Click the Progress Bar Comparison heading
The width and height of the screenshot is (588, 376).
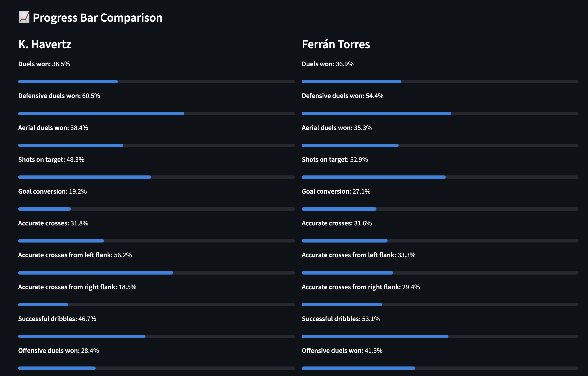pyautogui.click(x=97, y=18)
